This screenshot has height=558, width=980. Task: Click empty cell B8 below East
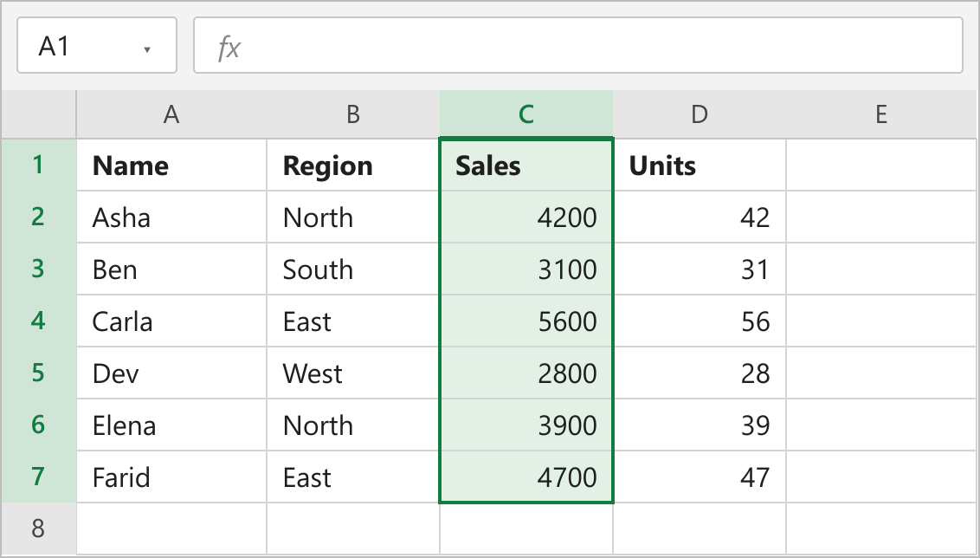tap(353, 528)
